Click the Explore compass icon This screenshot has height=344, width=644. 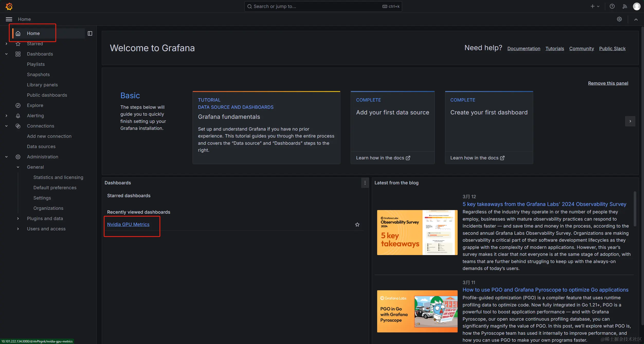coord(18,105)
